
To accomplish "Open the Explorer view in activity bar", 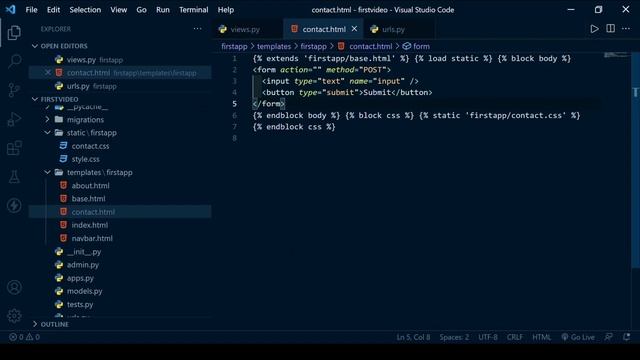I will point(14,33).
